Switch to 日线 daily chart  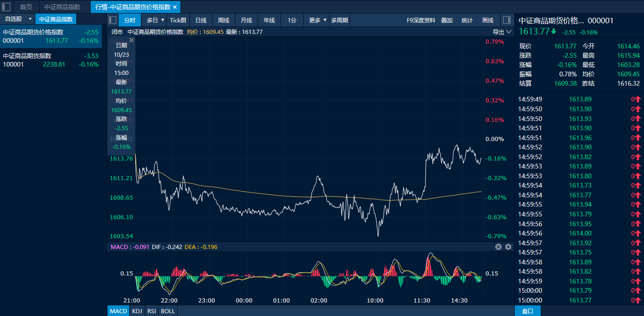coord(201,20)
